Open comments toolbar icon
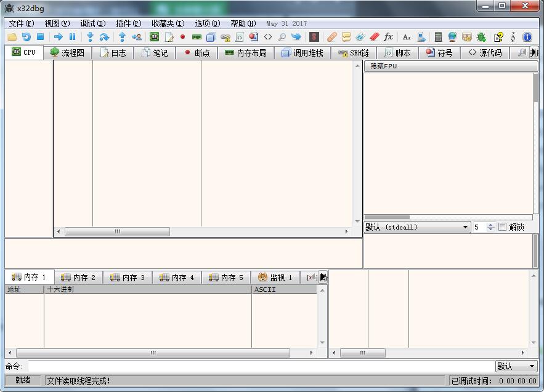Viewport: 544px width, 392px height. point(346,37)
